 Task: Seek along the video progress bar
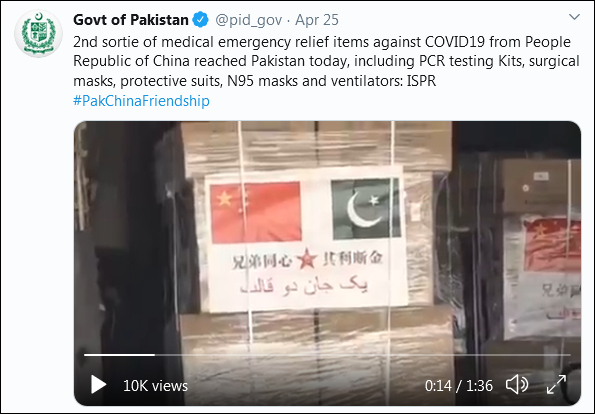click(327, 355)
